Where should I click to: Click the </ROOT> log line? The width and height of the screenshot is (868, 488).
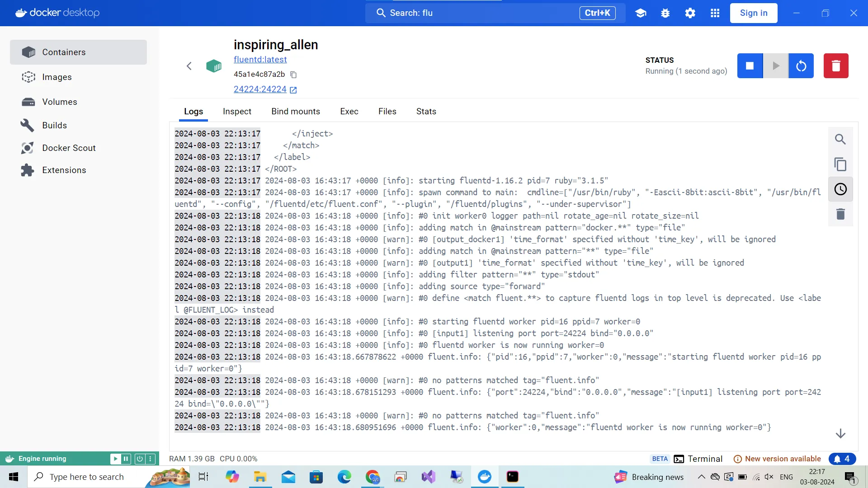[x=281, y=169]
